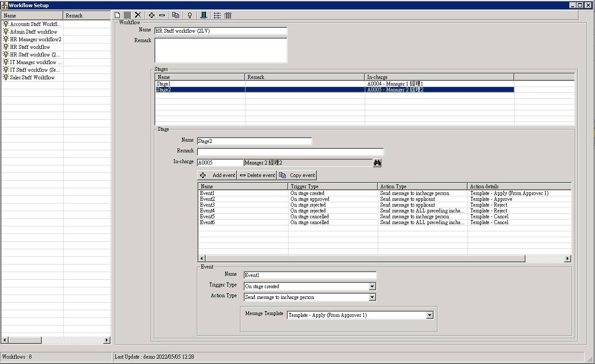
Task: Click the light bulb toolbar icon
Action: pos(190,15)
